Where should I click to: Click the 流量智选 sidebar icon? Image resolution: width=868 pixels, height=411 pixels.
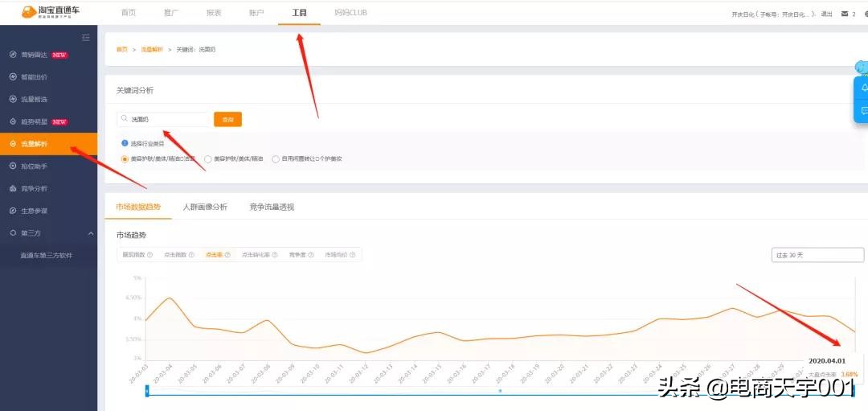pyautogui.click(x=14, y=99)
